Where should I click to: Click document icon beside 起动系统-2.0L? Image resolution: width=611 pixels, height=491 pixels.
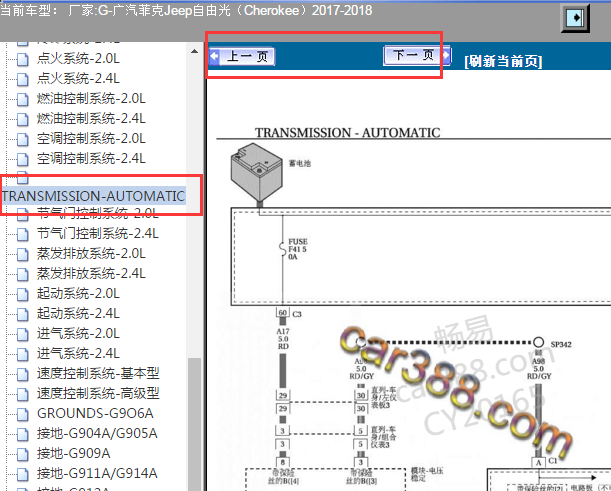[23, 294]
